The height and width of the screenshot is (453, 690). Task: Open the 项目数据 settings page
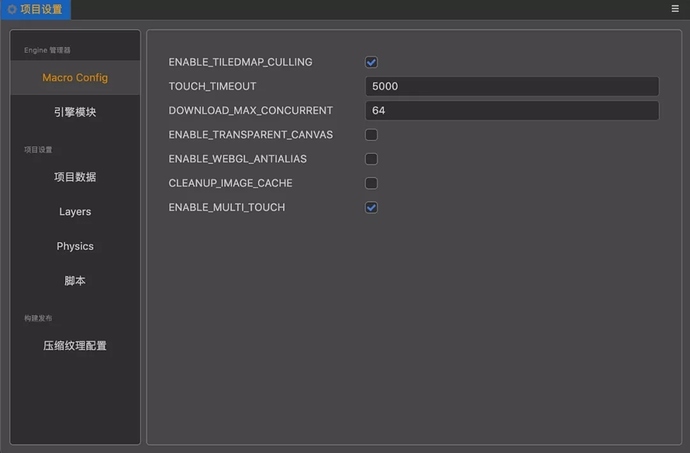click(x=75, y=177)
